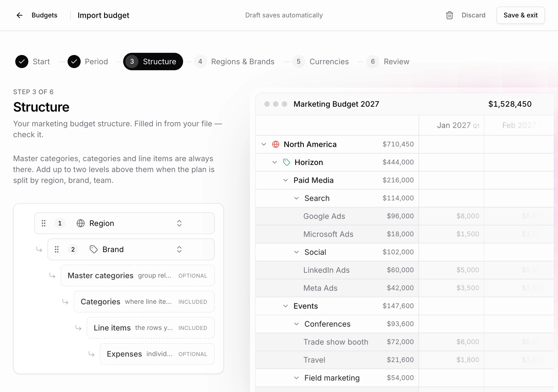Click the $1,528,450 budget total
Image resolution: width=558 pixels, height=392 pixels.
tap(510, 104)
